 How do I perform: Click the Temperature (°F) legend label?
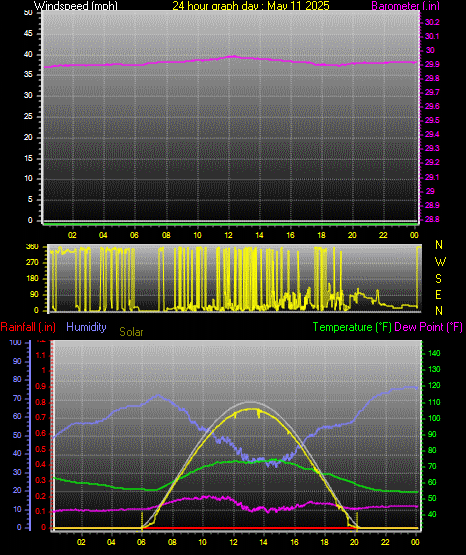click(x=352, y=327)
